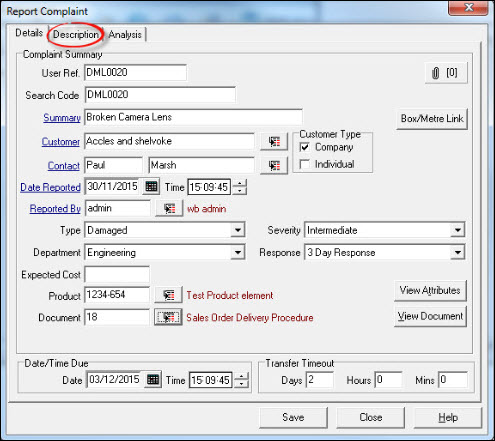495x441 pixels.
Task: Click the Date Reported time spinner arrows
Action: tap(240, 187)
